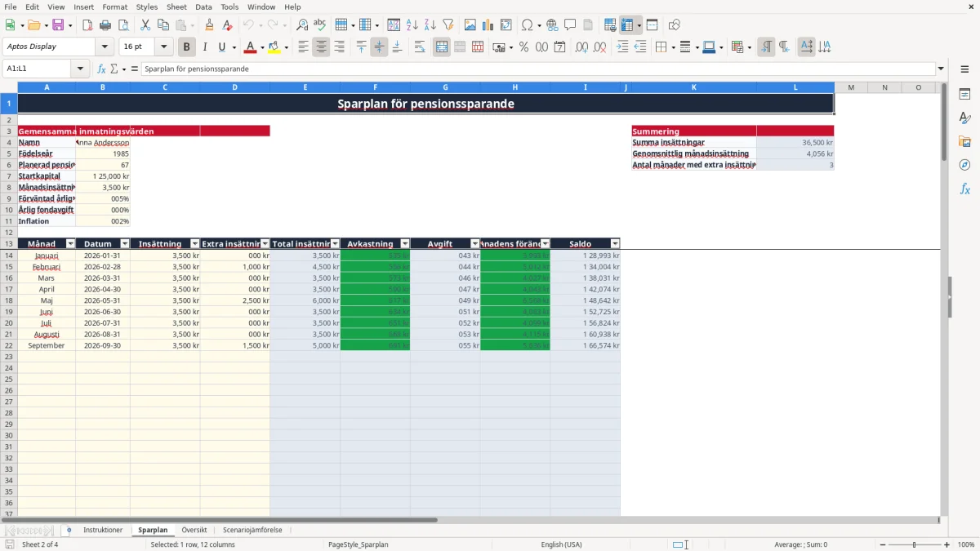Click into the formula bar input line
Viewport: 980px width, 551px height.
click(537, 69)
